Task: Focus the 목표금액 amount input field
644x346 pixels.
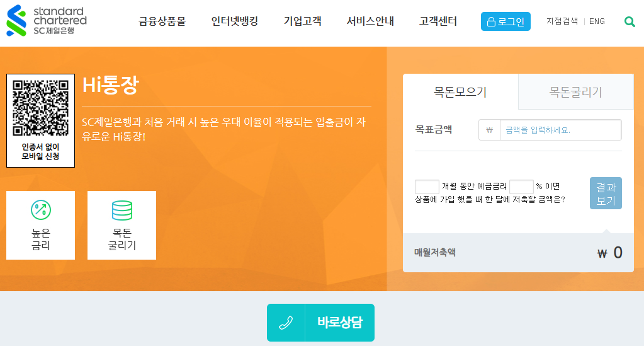Action: pyautogui.click(x=560, y=130)
